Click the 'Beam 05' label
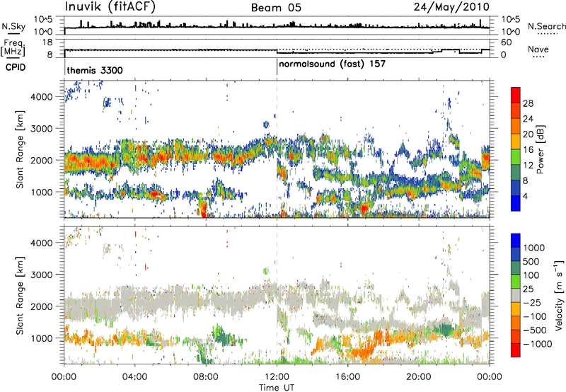 tap(276, 8)
